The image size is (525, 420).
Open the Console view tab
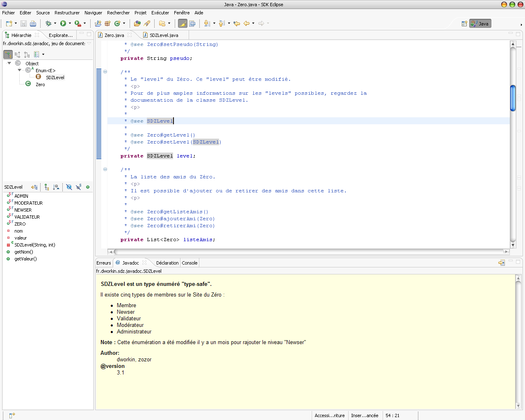189,263
